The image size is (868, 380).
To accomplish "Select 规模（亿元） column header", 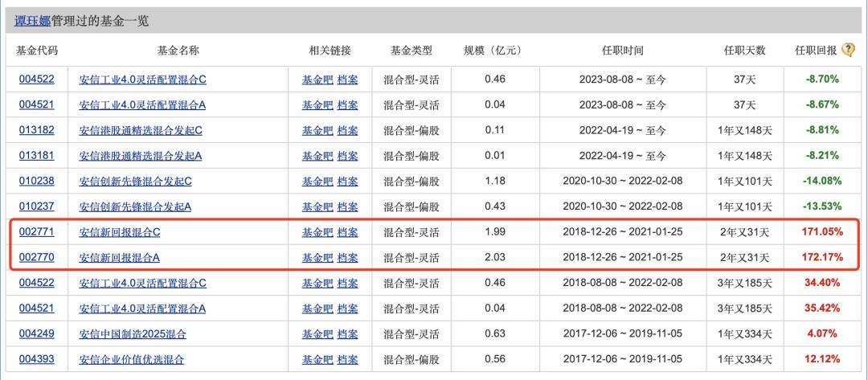I will click(493, 51).
